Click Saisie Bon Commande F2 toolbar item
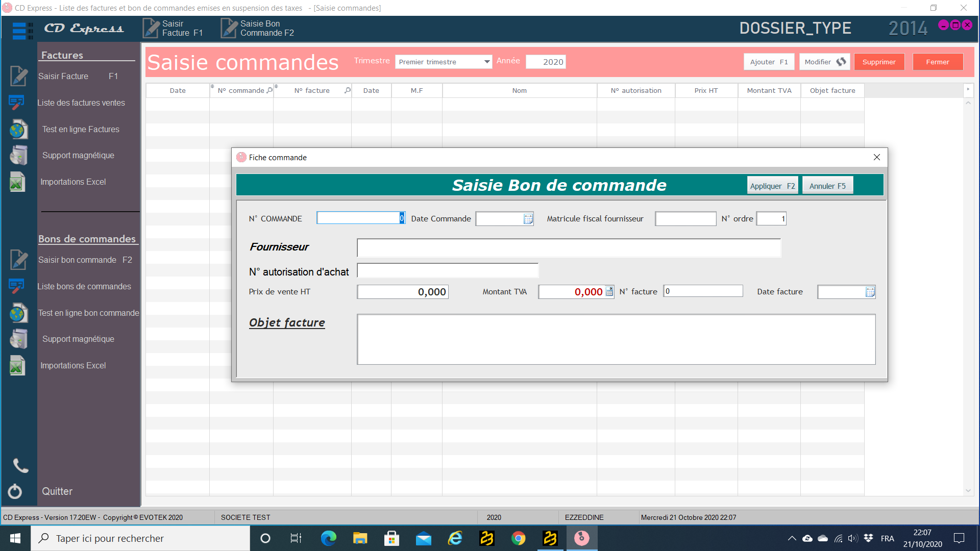Image resolution: width=980 pixels, height=551 pixels. pyautogui.click(x=258, y=28)
